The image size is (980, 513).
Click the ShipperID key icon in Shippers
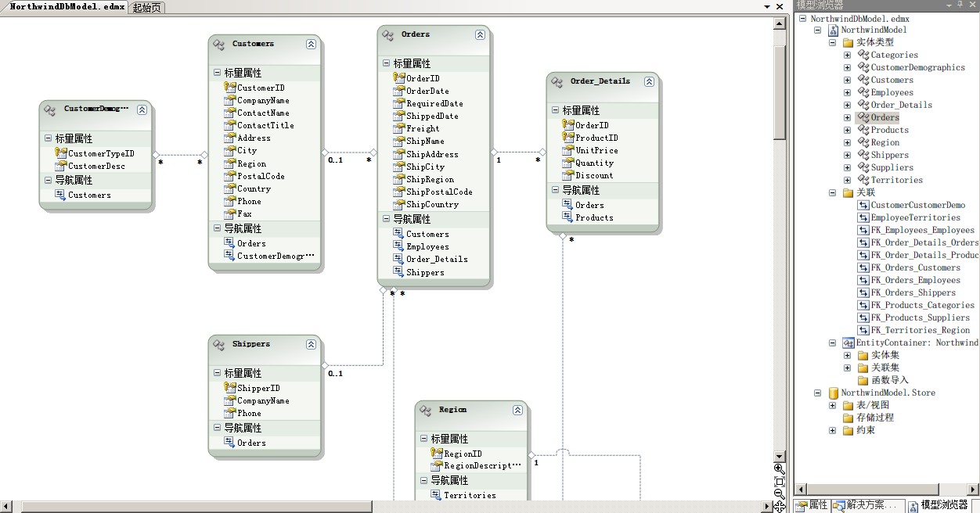point(230,388)
